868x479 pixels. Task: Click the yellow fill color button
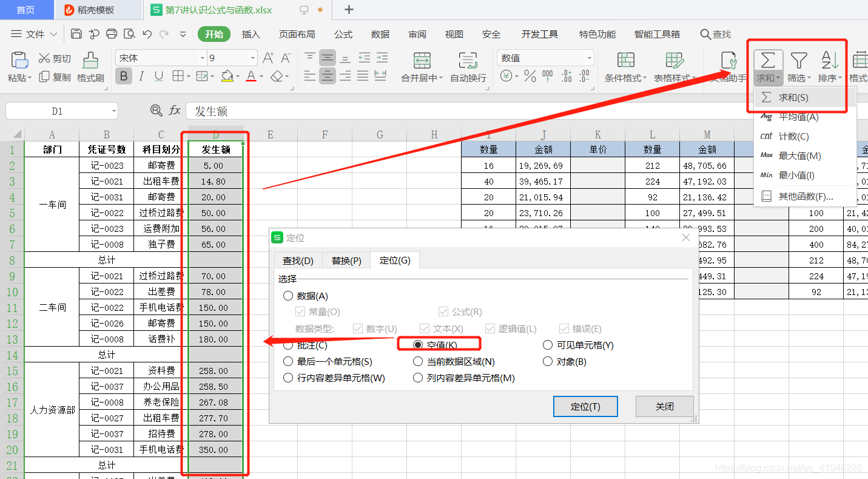click(x=227, y=76)
